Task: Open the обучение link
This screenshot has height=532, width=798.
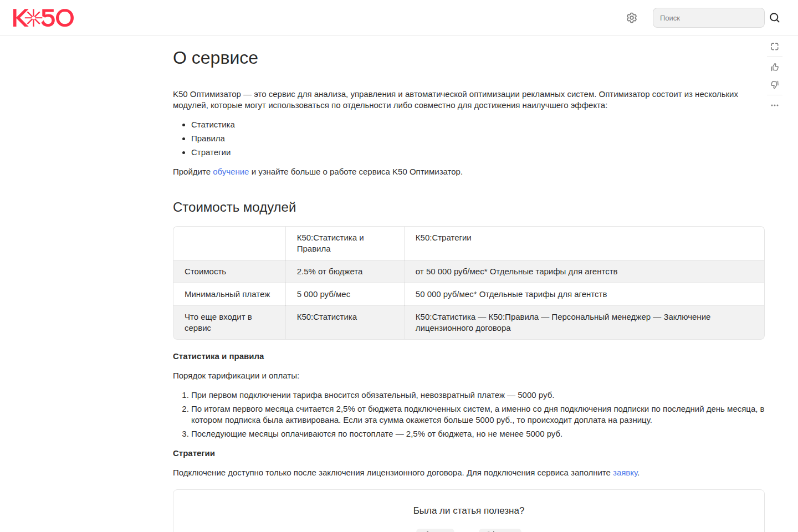Action: 231,172
